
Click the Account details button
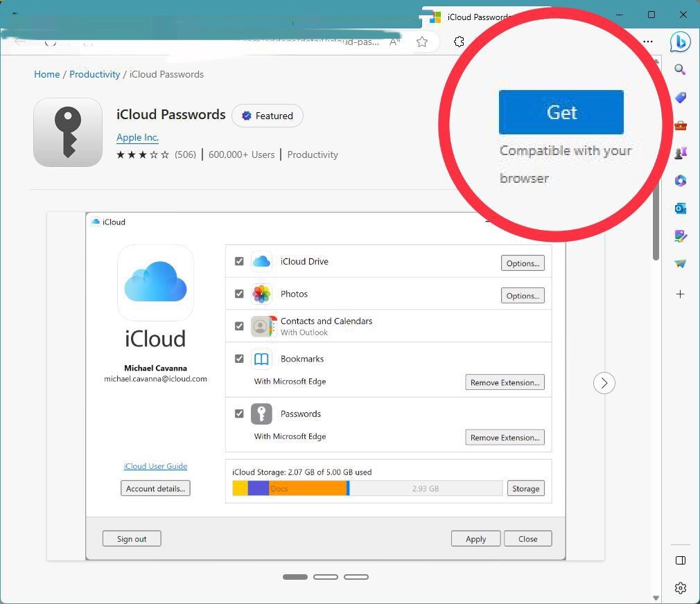click(x=155, y=488)
